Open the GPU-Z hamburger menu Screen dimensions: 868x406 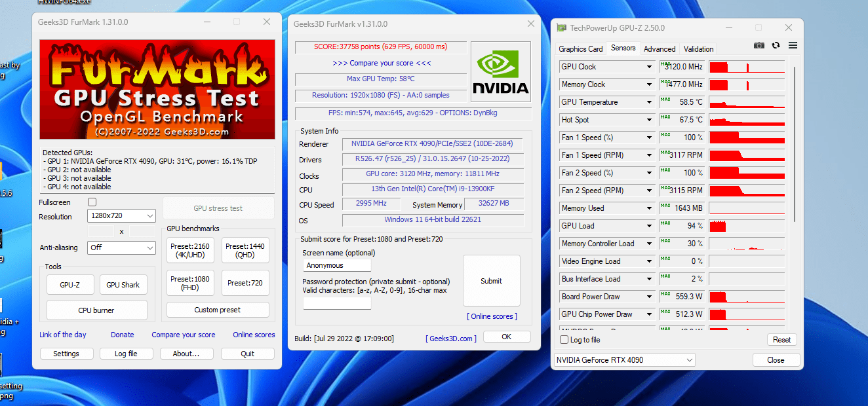(793, 45)
